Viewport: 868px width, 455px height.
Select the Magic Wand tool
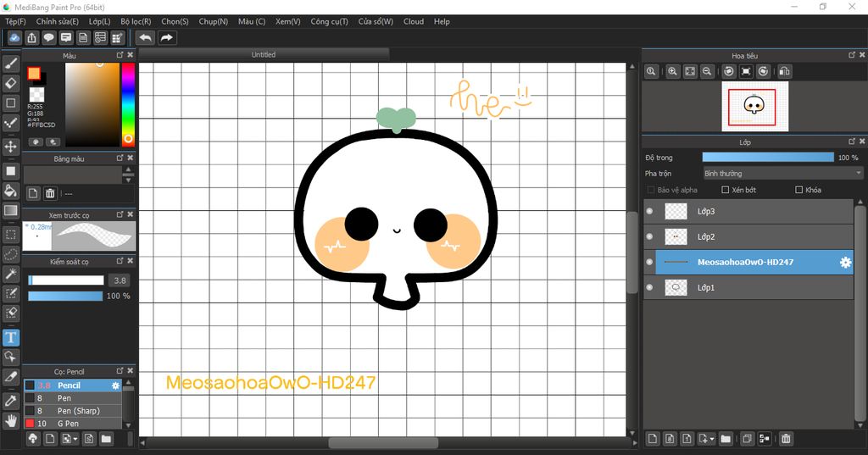pyautogui.click(x=10, y=274)
